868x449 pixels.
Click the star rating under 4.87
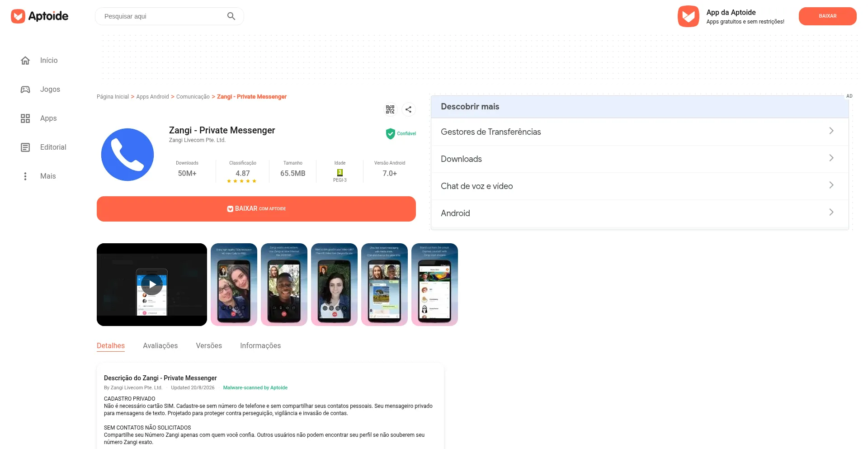[242, 181]
